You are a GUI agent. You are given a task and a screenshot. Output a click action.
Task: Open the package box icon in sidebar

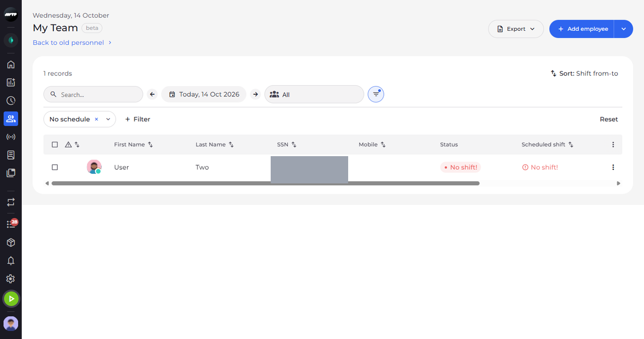click(x=11, y=243)
